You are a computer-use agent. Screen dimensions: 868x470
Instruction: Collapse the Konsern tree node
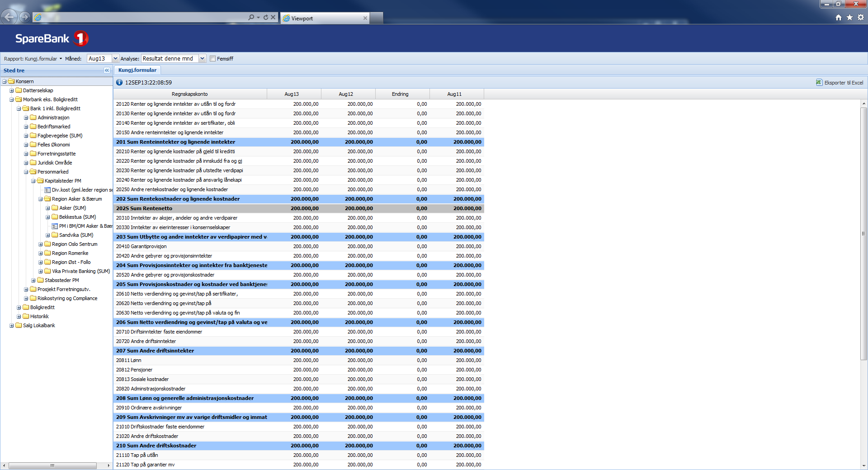(5, 81)
